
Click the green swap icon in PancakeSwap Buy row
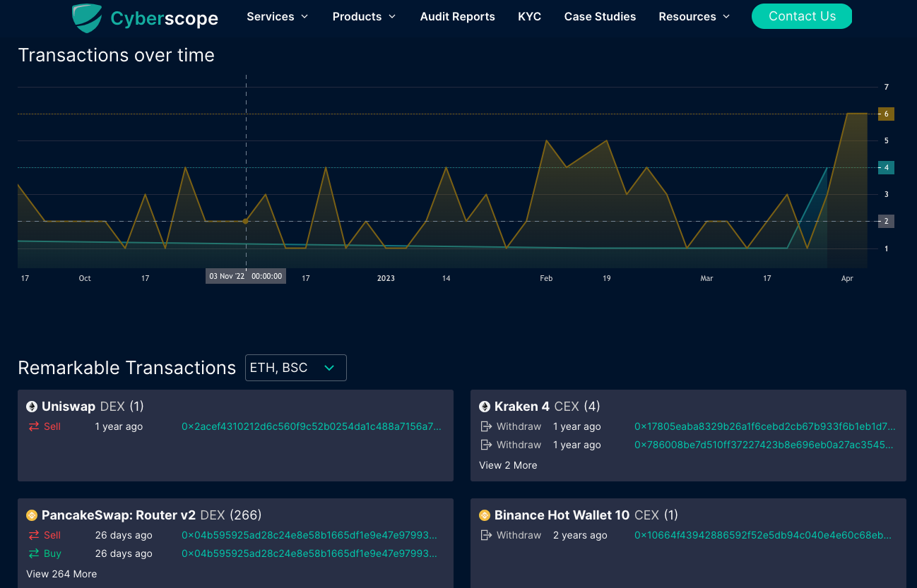point(33,553)
